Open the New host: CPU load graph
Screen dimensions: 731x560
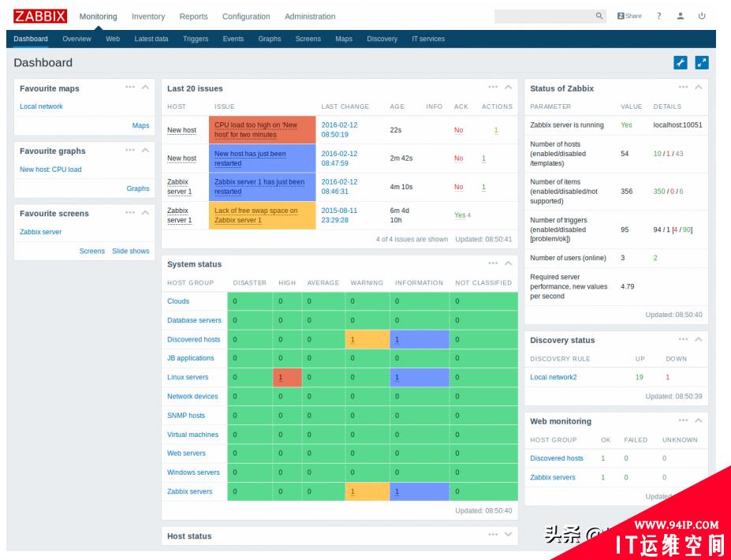[x=50, y=170]
